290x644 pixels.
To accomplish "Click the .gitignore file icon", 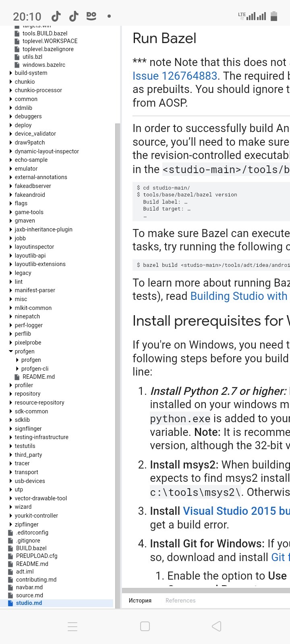I will point(10,541).
